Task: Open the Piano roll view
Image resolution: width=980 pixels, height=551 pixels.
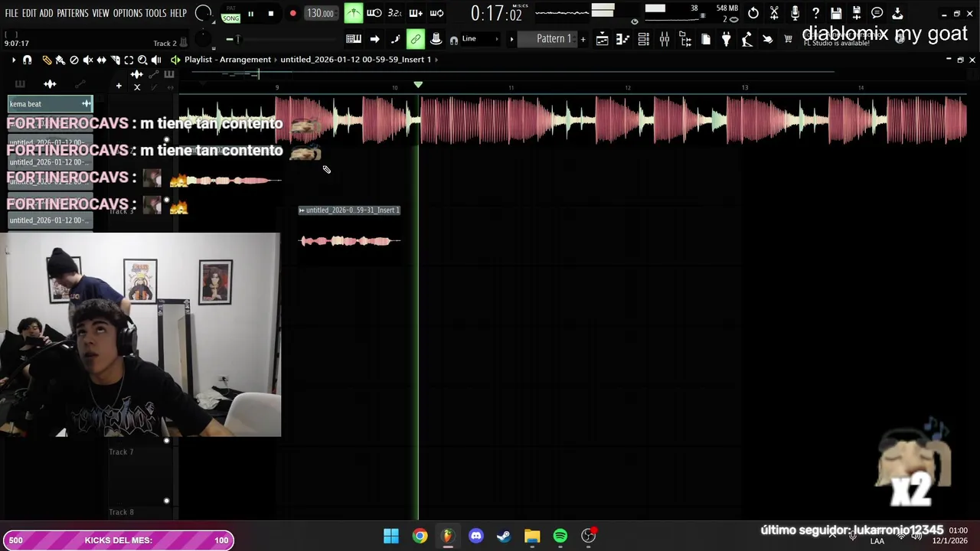Action: click(x=623, y=39)
